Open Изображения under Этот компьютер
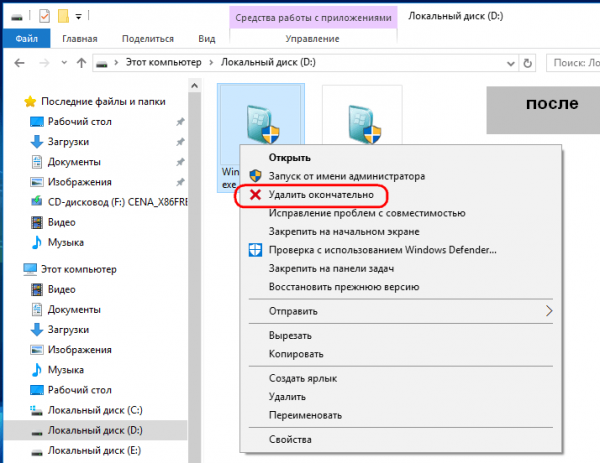This screenshot has height=463, width=600. 80,350
